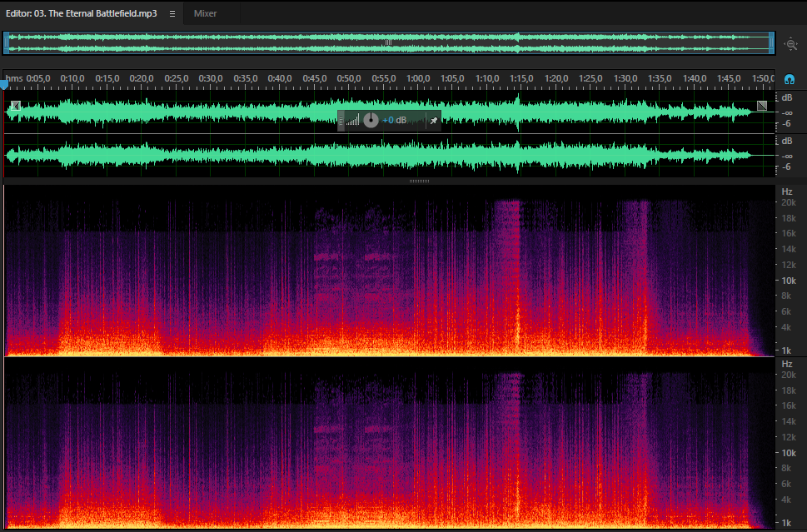Click 10k on the lower spectrogram frequency scale
Image resolution: width=807 pixels, height=532 pixels.
pos(789,453)
